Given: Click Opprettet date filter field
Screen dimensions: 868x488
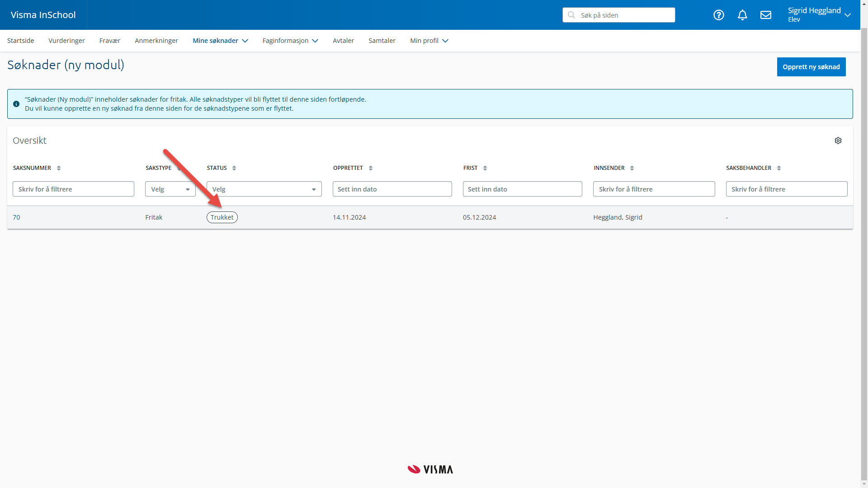Looking at the screenshot, I should tap(392, 189).
